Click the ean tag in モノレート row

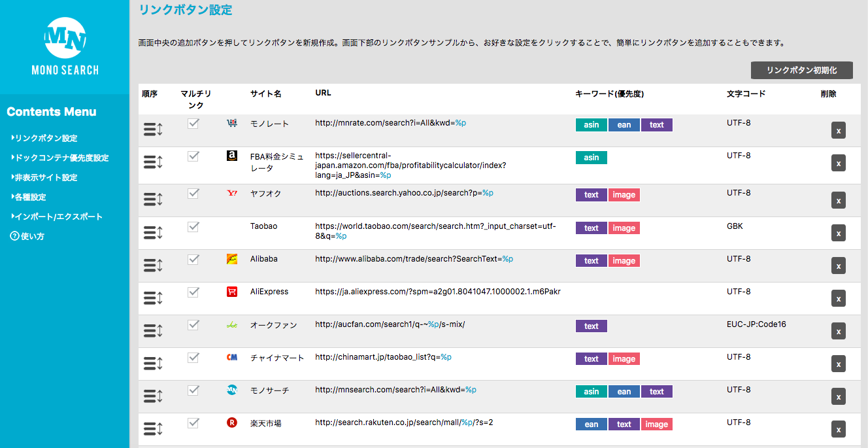tap(624, 125)
